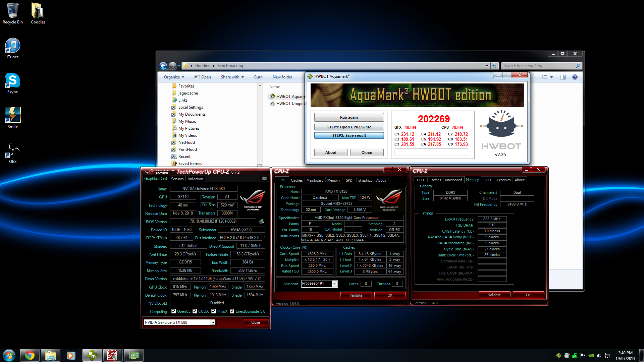Image resolution: width=644 pixels, height=362 pixels.
Task: Launch Skype from desktop shortcut
Action: (x=13, y=83)
